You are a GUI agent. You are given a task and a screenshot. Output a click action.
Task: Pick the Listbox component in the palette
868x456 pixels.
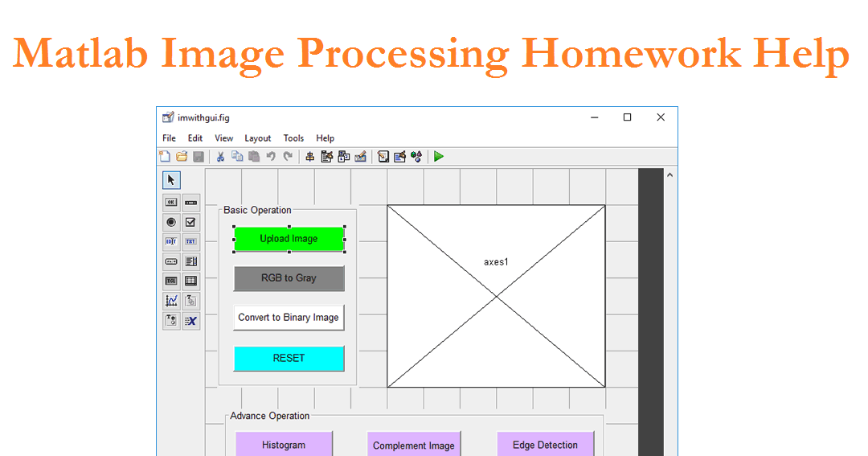tap(191, 261)
